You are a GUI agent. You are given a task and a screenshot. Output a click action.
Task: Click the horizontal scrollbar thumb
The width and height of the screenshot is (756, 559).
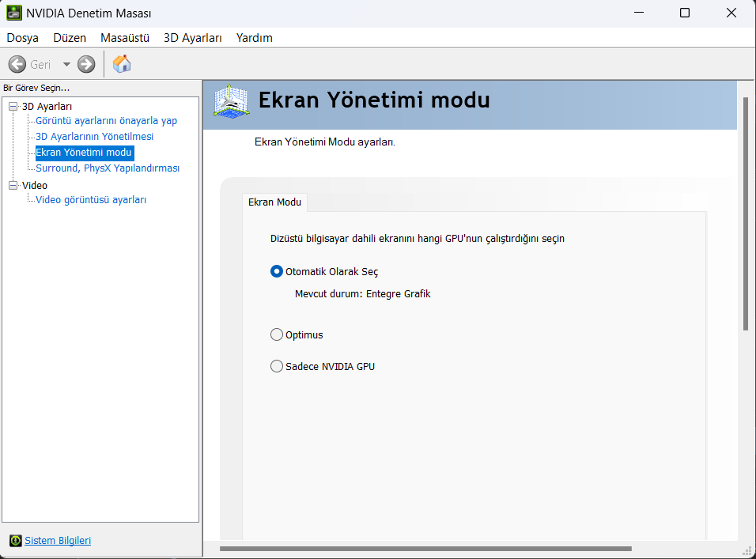pyautogui.click(x=425, y=549)
